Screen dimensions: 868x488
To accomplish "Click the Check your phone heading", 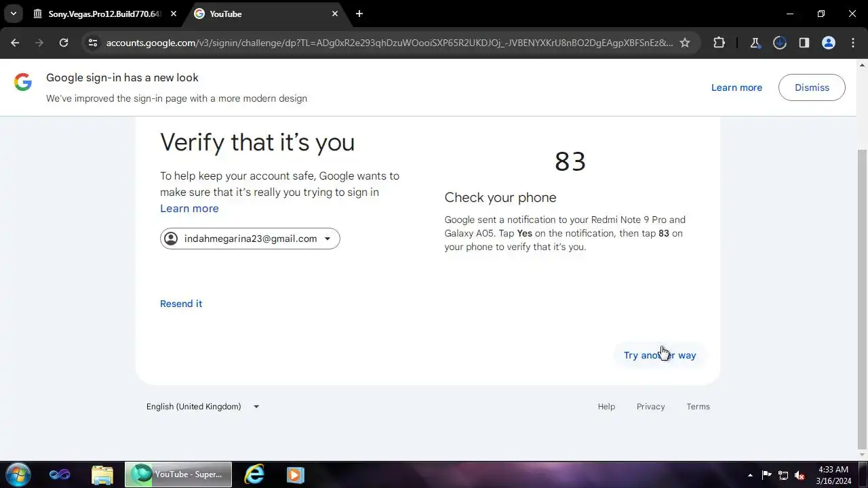I will 500,197.
